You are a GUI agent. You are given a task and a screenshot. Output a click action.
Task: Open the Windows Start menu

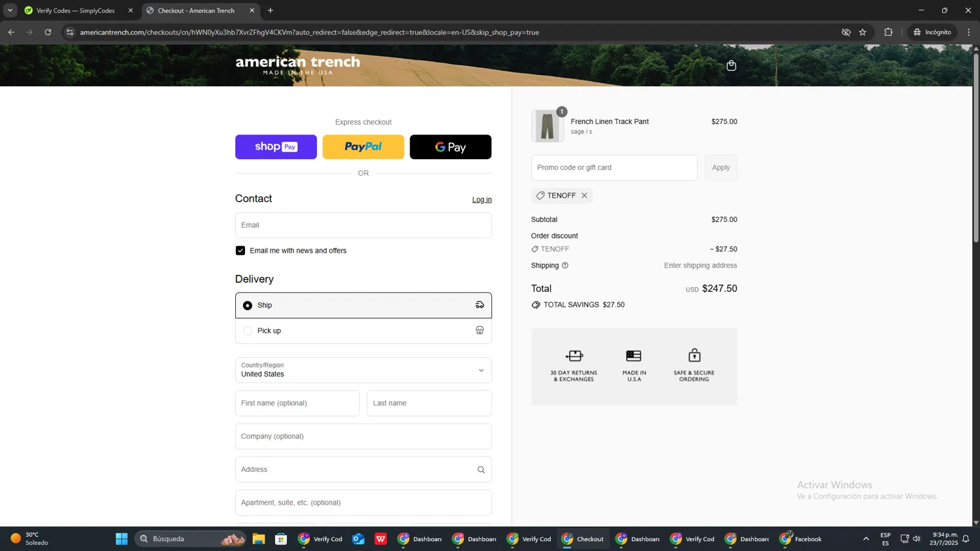[x=122, y=539]
